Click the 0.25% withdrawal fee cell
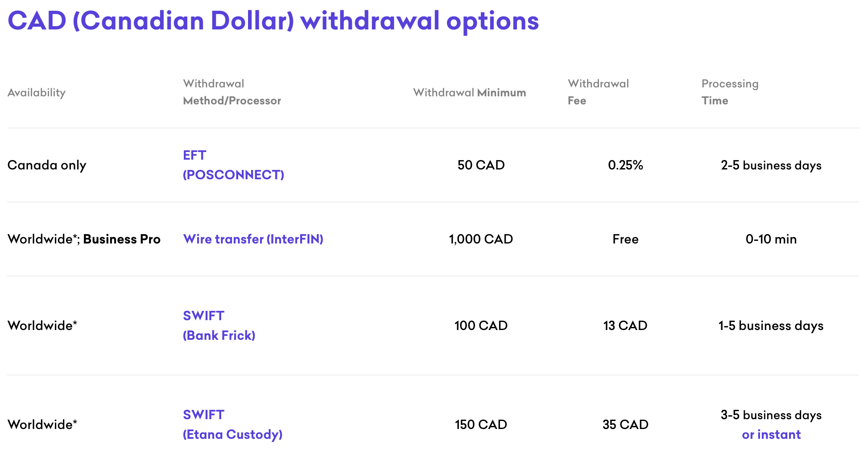This screenshot has width=868, height=462. (x=625, y=165)
